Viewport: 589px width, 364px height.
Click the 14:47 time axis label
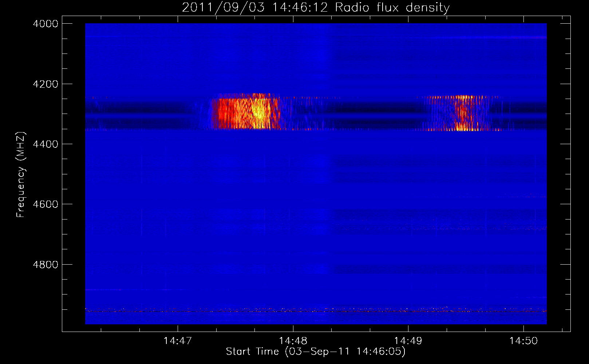pyautogui.click(x=178, y=341)
